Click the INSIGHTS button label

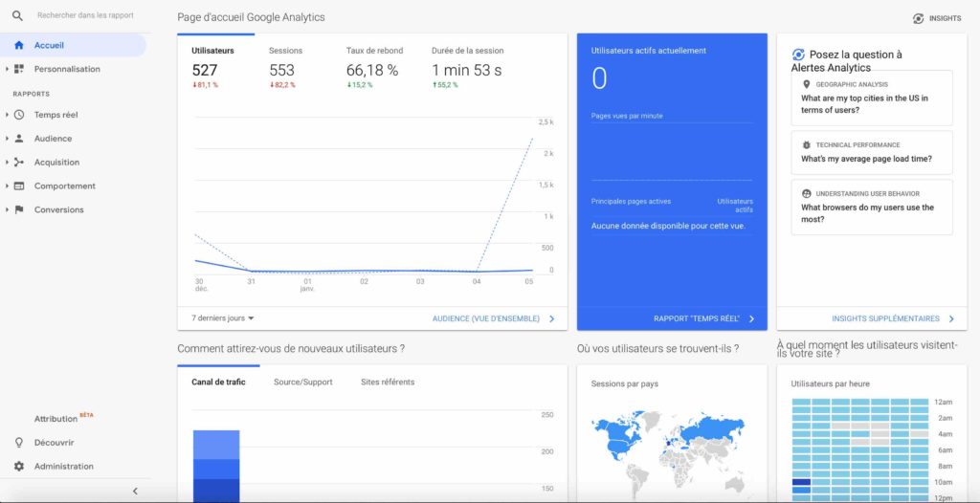tap(945, 19)
